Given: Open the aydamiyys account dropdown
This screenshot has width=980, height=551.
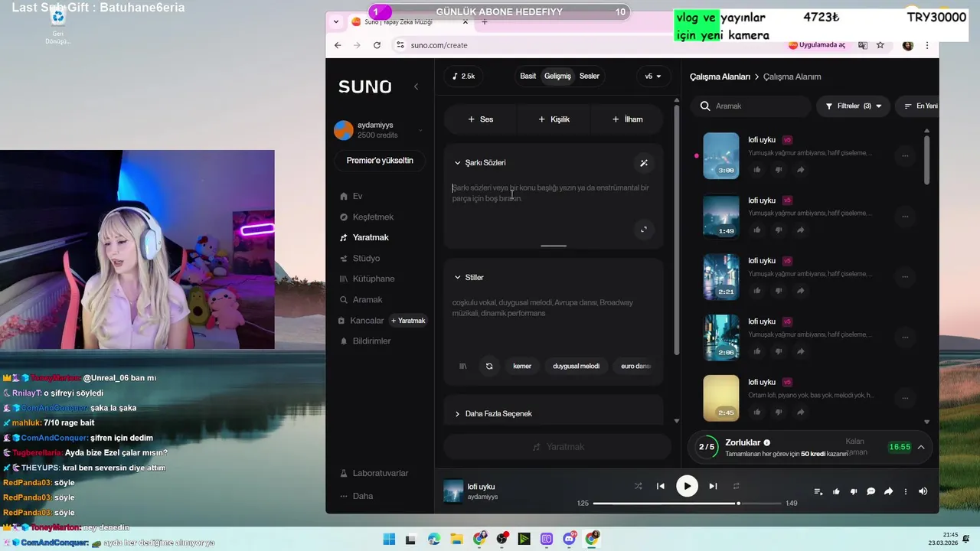Looking at the screenshot, I should (x=379, y=130).
